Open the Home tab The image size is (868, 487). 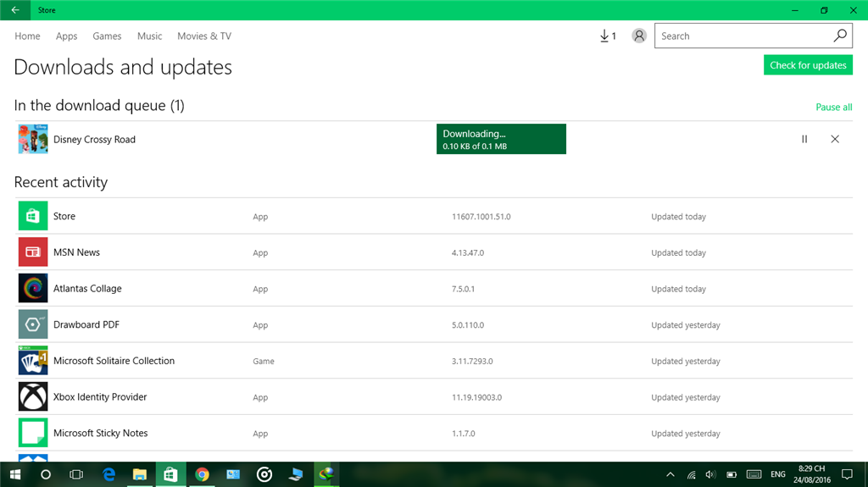27,36
